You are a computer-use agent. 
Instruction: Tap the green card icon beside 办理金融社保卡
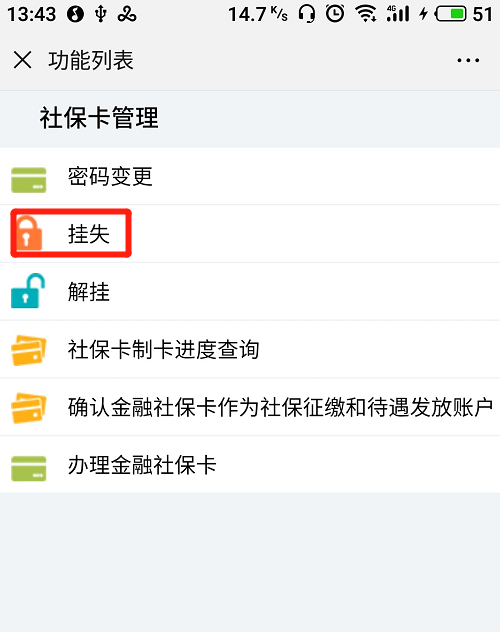[x=29, y=468]
